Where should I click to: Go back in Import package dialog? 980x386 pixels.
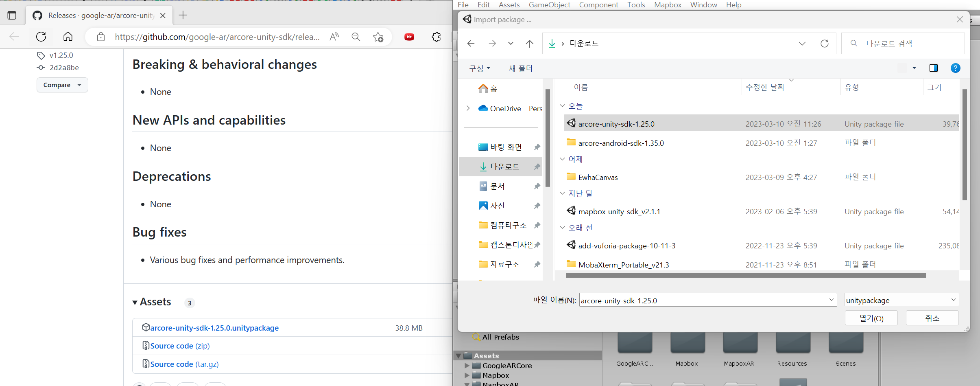pyautogui.click(x=471, y=43)
